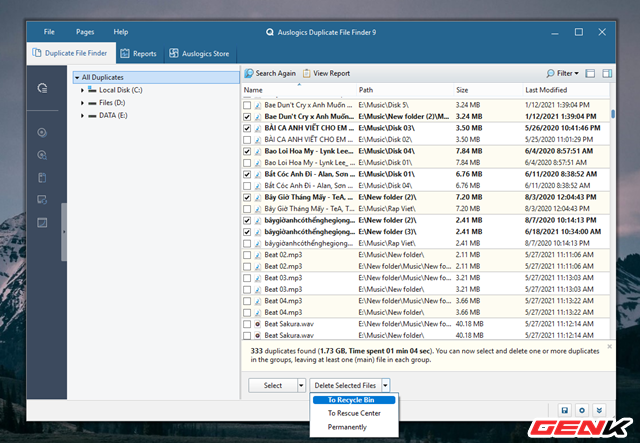Choose To Recycle Bin option
640x443 pixels.
(354, 400)
